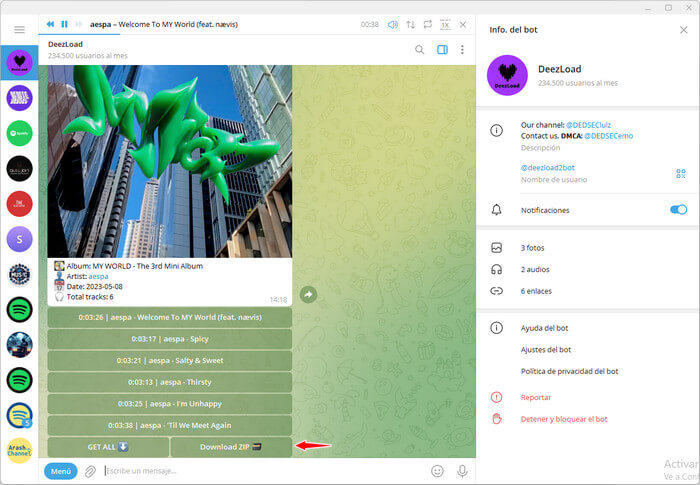
Task: Download Welcome To MY World track
Action: point(170,318)
